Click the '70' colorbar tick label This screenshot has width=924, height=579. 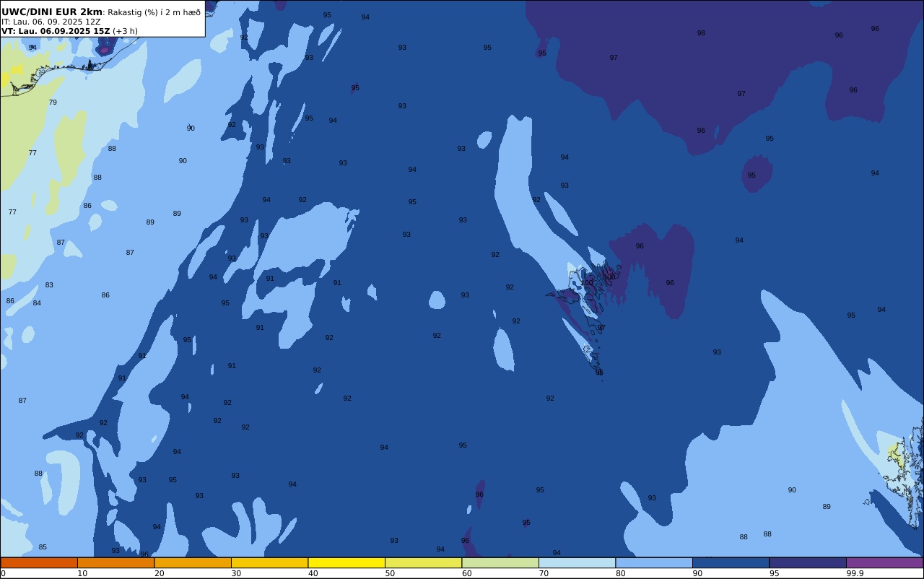pos(544,573)
